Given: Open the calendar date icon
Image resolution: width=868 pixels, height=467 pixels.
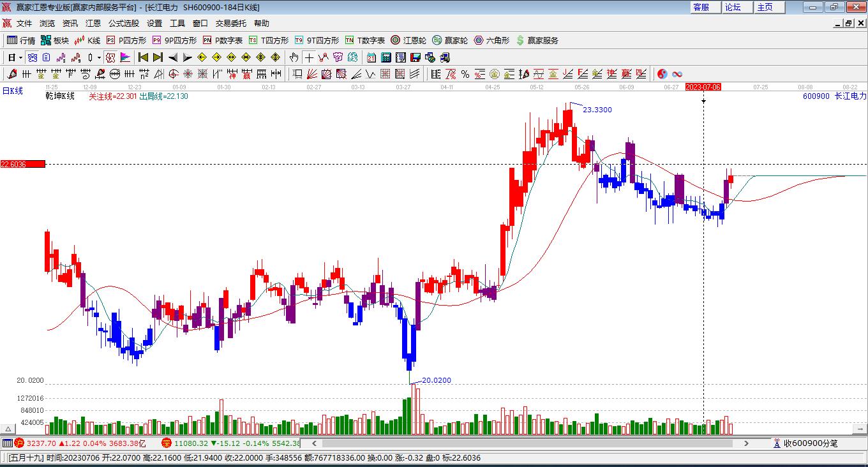Looking at the screenshot, I should pyautogui.click(x=371, y=57).
